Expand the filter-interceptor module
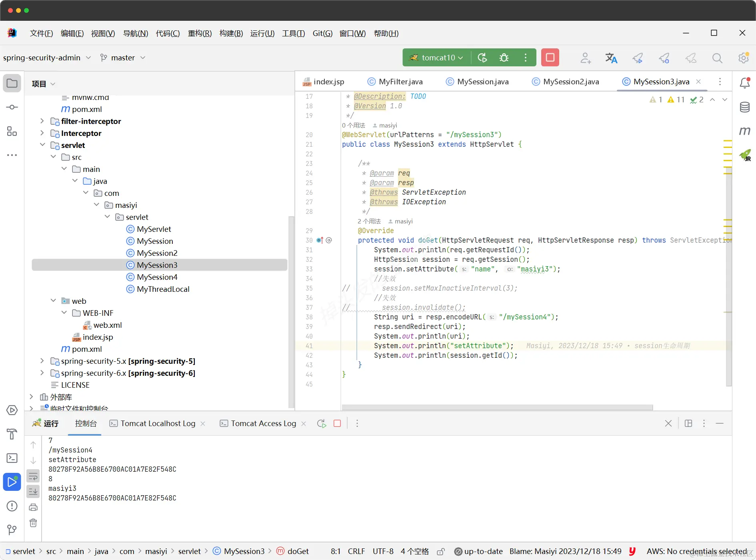This screenshot has height=560, width=756. pos(42,121)
